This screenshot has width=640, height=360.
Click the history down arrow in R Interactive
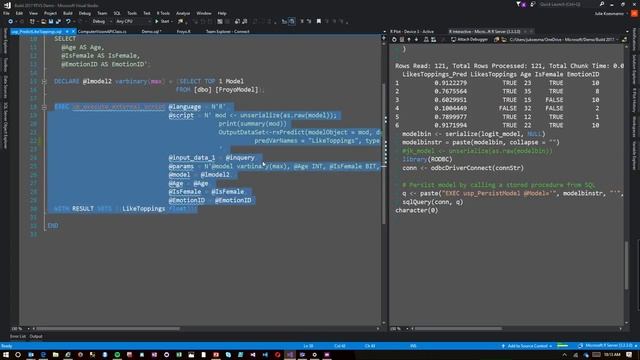click(416, 40)
